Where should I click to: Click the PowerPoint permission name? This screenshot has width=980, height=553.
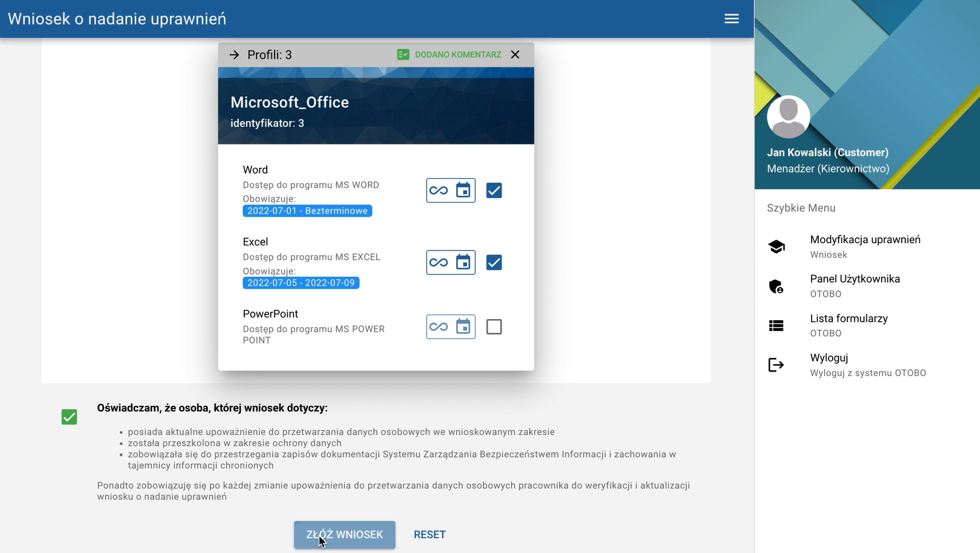click(x=270, y=314)
